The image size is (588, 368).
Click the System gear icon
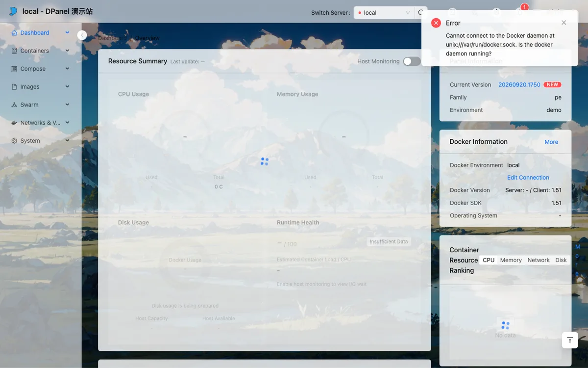pos(15,141)
